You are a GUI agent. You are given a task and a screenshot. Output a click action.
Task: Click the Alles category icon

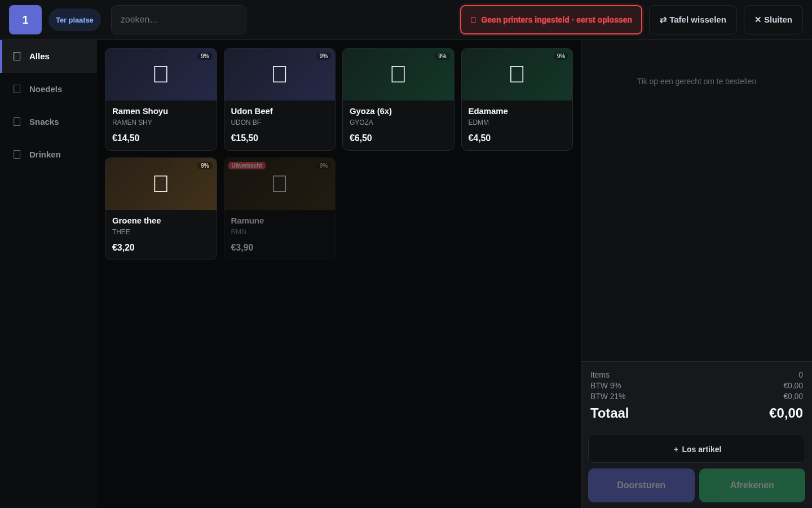(x=17, y=56)
